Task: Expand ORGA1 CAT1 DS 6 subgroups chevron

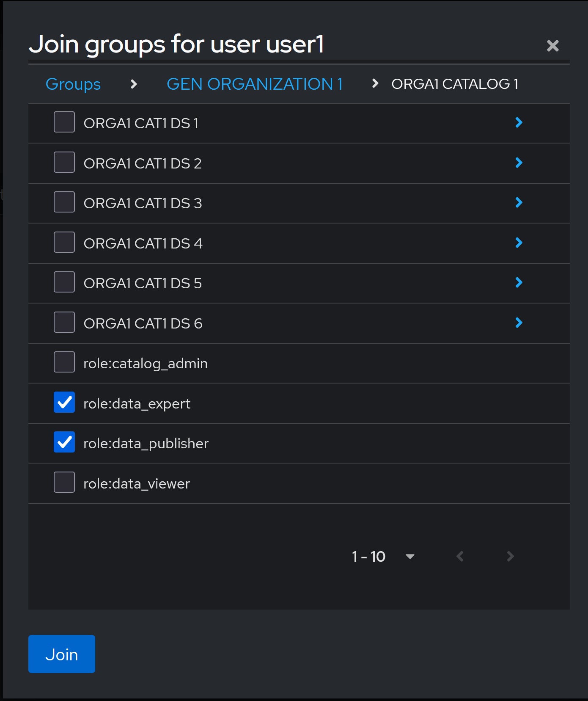Action: (x=519, y=323)
